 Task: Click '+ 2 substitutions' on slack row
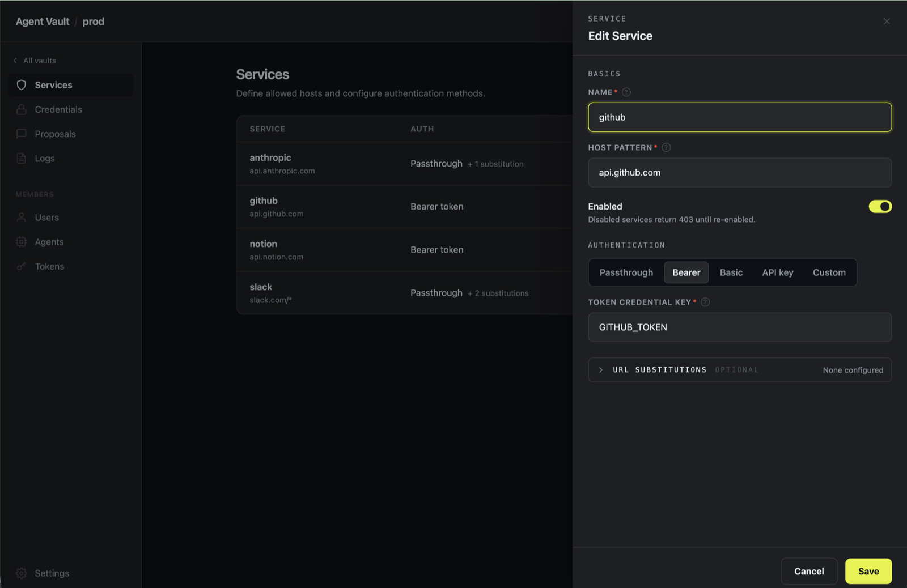point(498,293)
